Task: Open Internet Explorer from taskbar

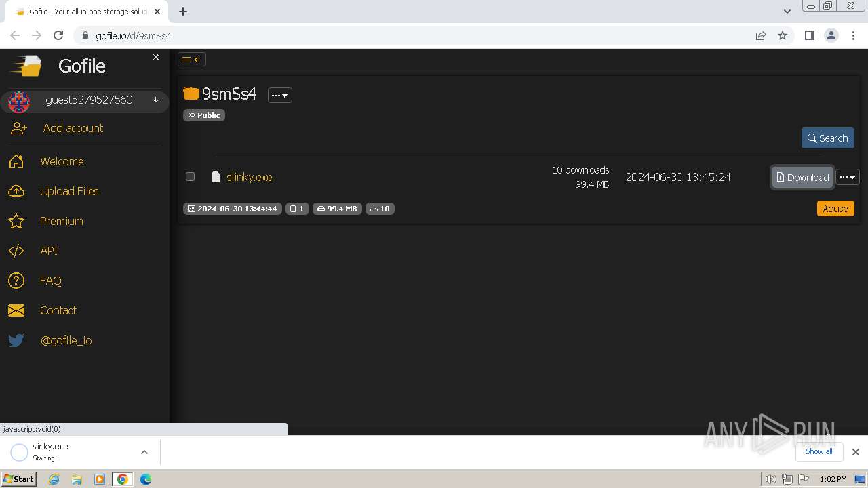Action: coord(54,479)
